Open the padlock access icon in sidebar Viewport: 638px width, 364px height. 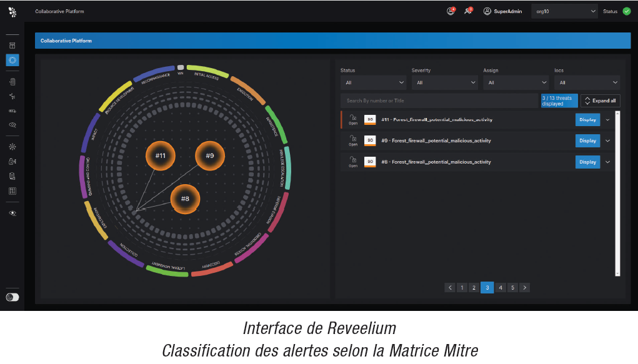(12, 162)
